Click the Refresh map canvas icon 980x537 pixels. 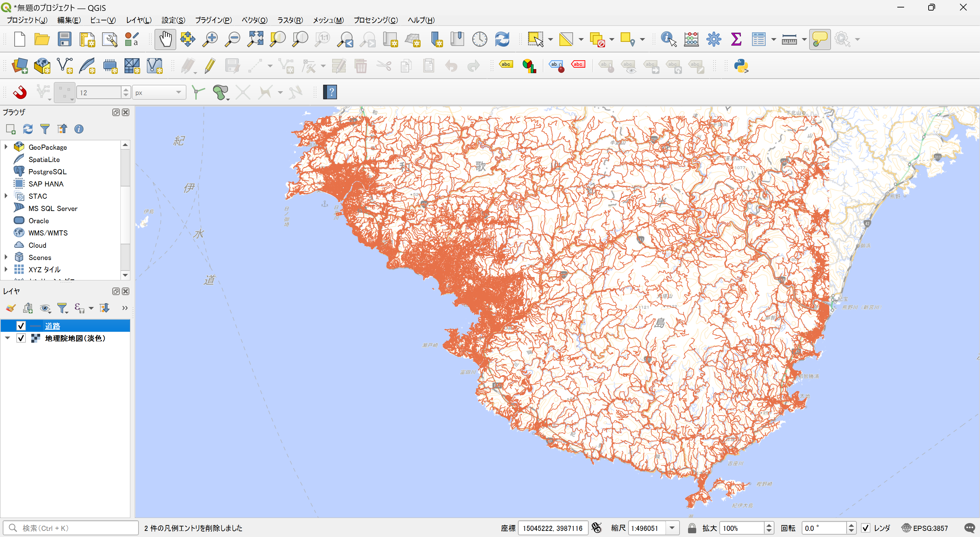[502, 39]
